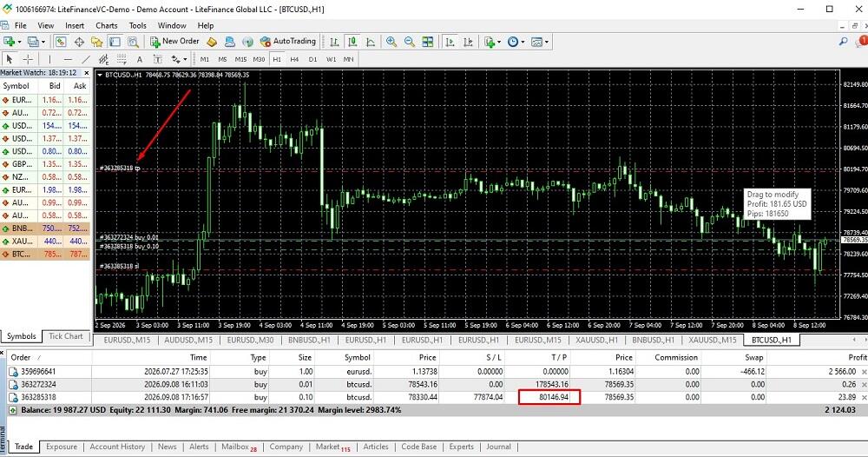Image resolution: width=868 pixels, height=457 pixels.
Task: Click S/L value 77874.04
Action: [x=488, y=397]
